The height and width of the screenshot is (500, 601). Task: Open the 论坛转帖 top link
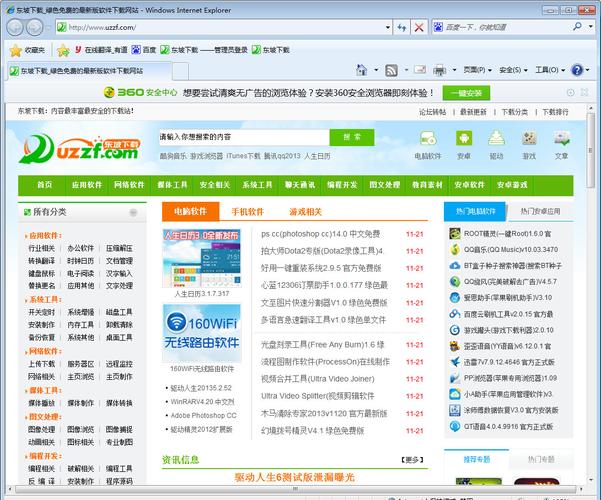(432, 112)
